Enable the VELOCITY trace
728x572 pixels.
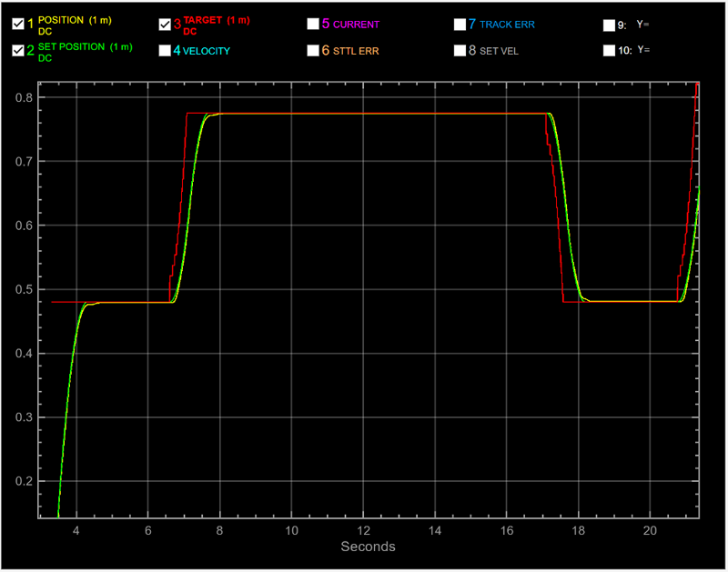tap(165, 50)
